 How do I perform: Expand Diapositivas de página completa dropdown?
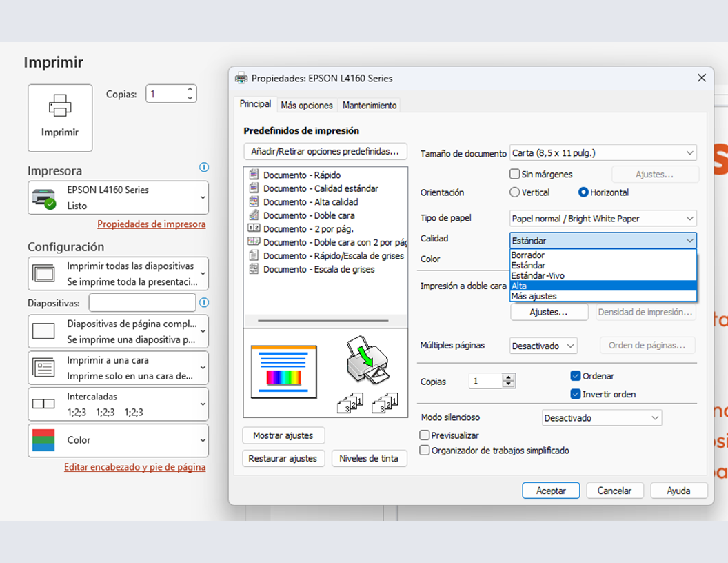point(118,331)
